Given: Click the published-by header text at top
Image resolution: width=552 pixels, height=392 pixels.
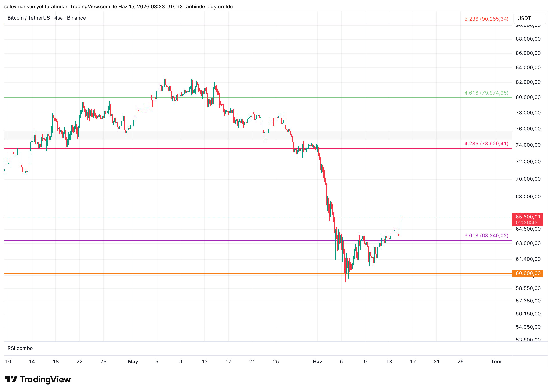Looking at the screenshot, I should [119, 6].
